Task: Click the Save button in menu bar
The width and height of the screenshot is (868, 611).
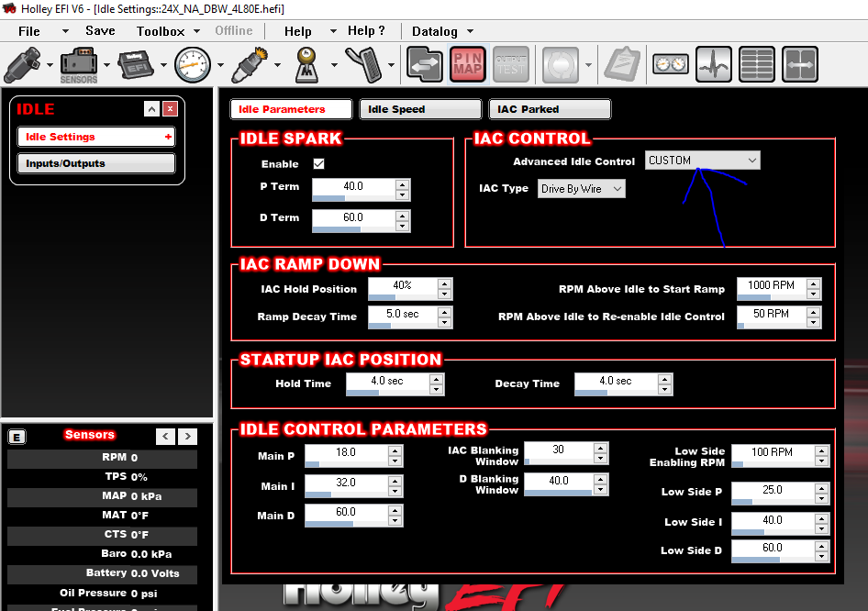Action: [x=100, y=30]
